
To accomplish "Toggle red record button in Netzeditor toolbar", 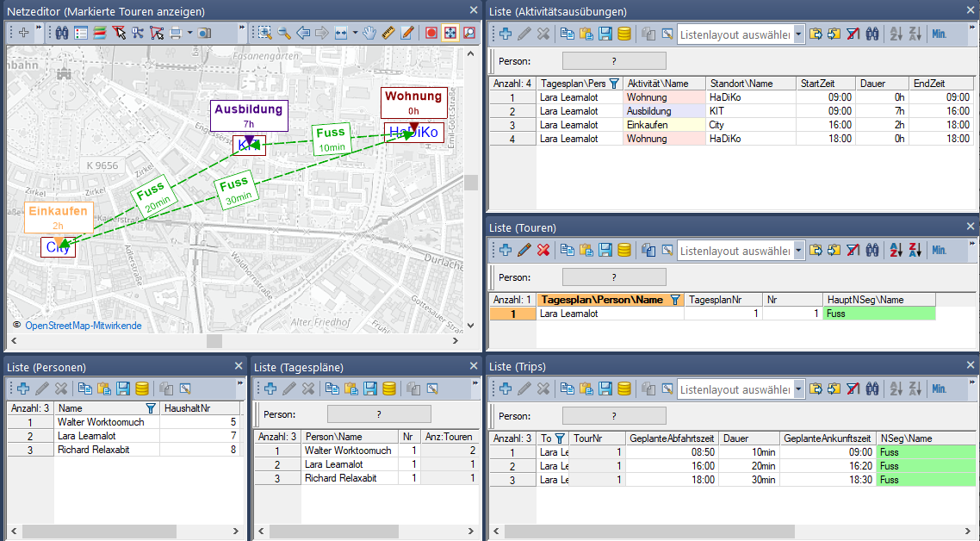I will (431, 34).
